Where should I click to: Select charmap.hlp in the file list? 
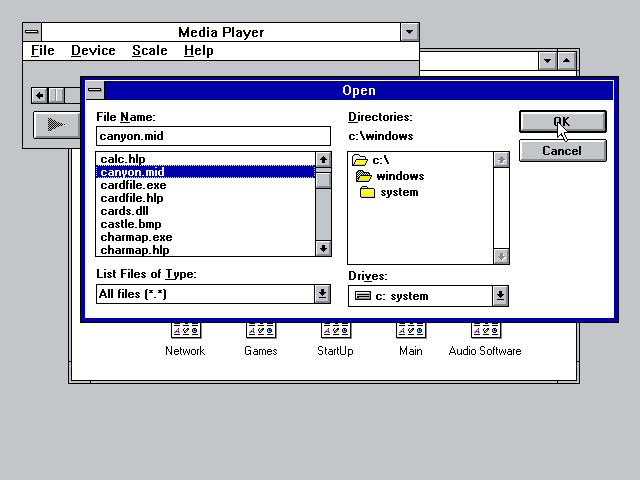pos(205,250)
